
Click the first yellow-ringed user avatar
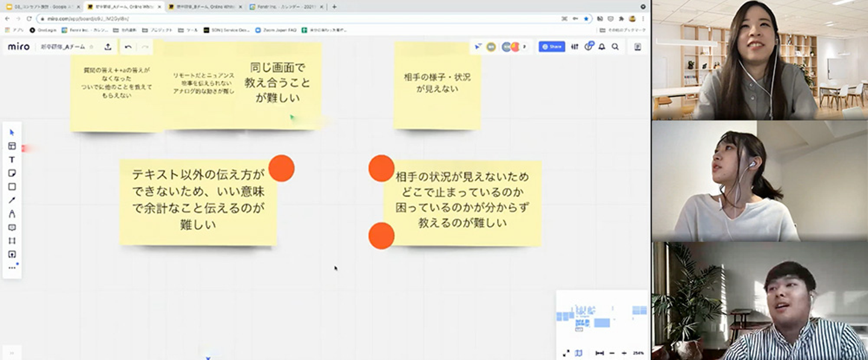pos(491,46)
